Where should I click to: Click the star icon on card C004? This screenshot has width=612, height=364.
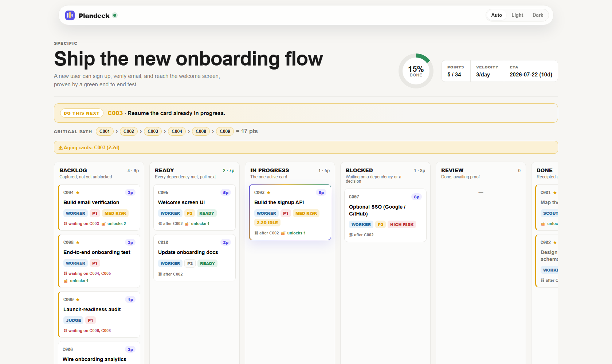tap(78, 193)
